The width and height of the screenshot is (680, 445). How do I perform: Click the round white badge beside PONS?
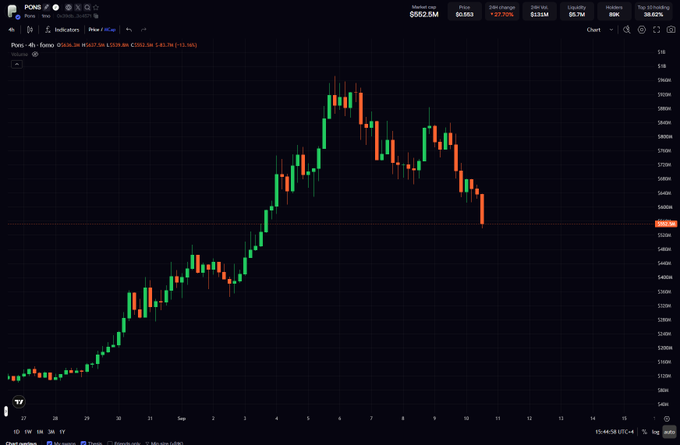pos(56,7)
